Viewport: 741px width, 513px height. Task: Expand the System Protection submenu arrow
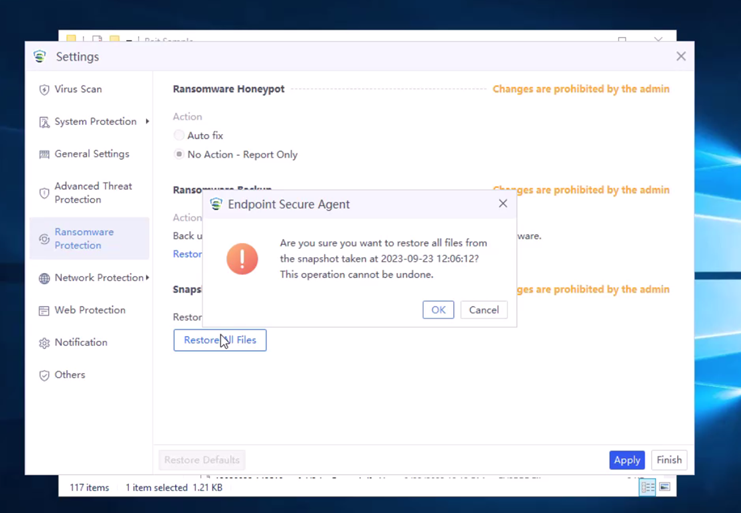[147, 122]
